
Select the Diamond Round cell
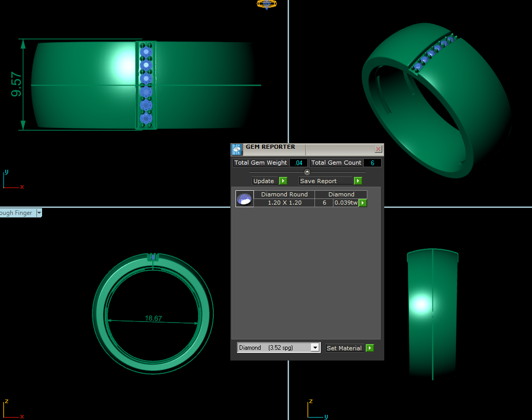284,194
